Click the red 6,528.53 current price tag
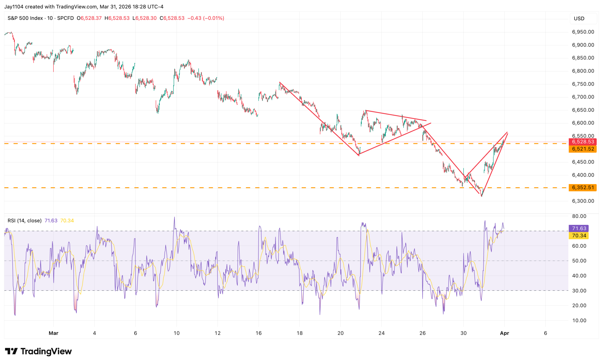This screenshot has width=603, height=364. 583,142
